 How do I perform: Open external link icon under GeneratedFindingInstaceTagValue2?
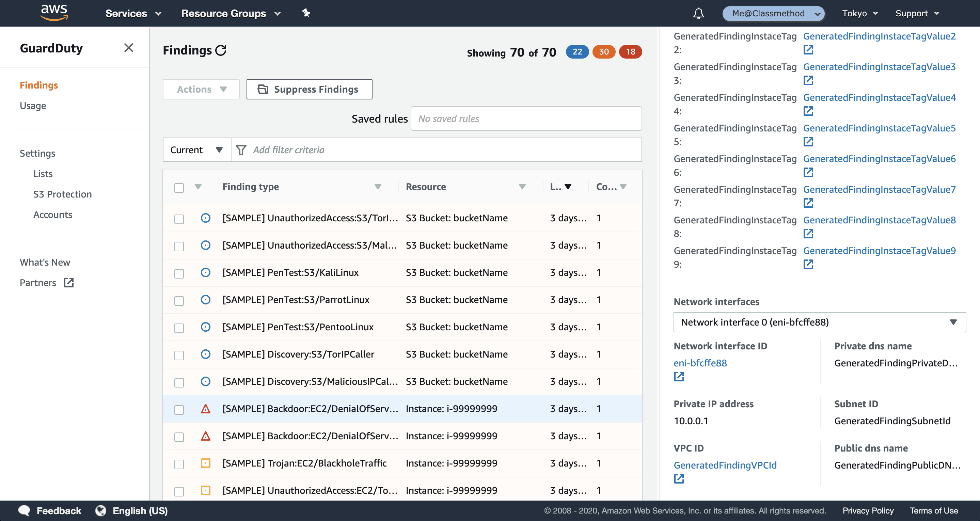pyautogui.click(x=808, y=50)
